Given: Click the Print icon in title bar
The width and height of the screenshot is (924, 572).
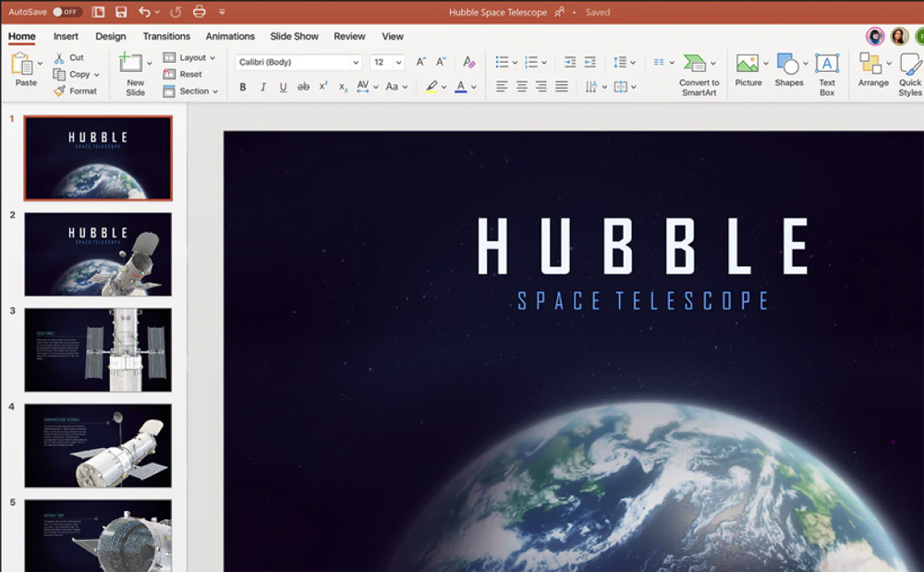Looking at the screenshot, I should coord(200,11).
